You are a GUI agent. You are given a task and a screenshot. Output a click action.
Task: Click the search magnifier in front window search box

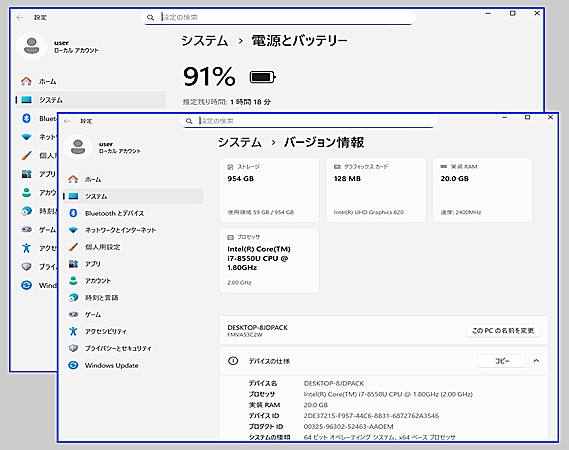pos(189,121)
